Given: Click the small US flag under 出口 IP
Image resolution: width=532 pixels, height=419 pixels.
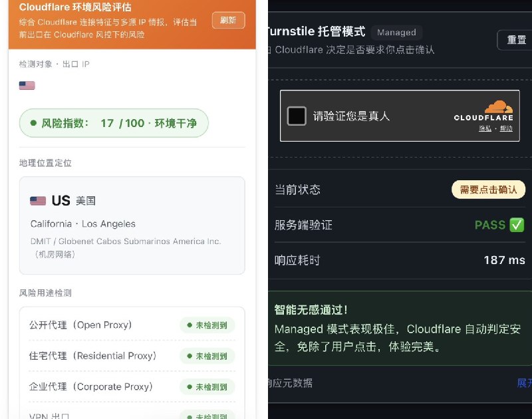Looking at the screenshot, I should [x=27, y=86].
